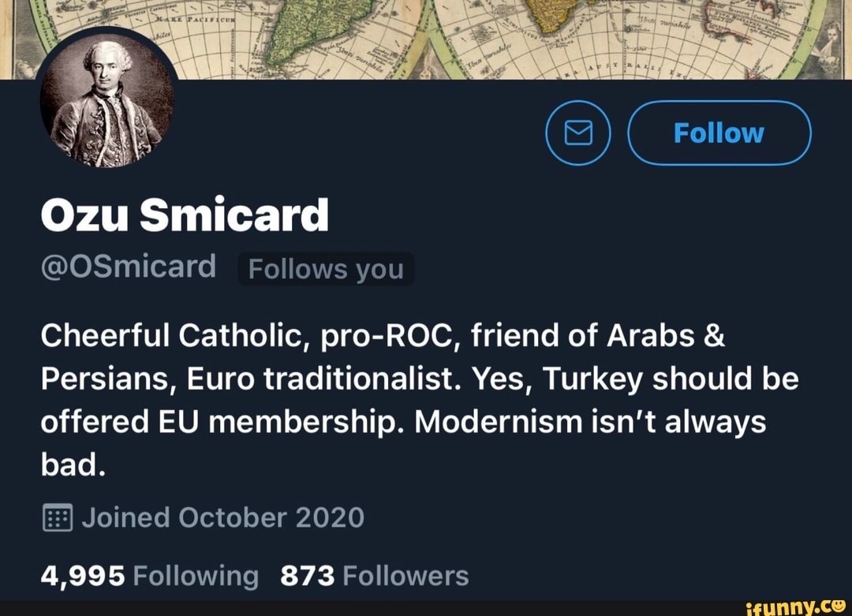Click the smiley in the ifunny watermark

coord(837,606)
